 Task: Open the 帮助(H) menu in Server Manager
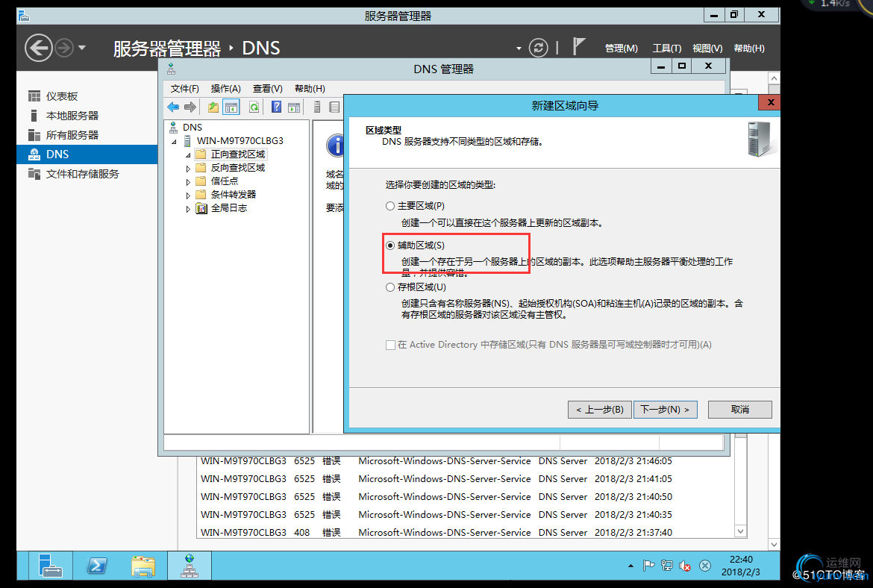pyautogui.click(x=749, y=49)
